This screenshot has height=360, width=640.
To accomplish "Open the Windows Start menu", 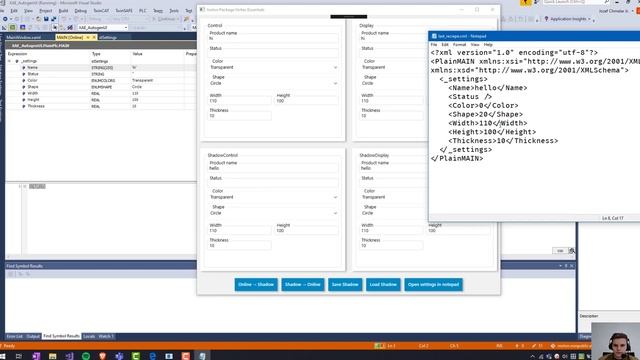I will coord(2,356).
